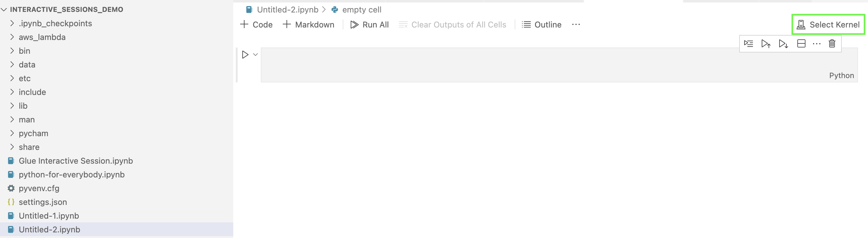The width and height of the screenshot is (868, 238).
Task: Insert a Markdown cell
Action: 308,24
